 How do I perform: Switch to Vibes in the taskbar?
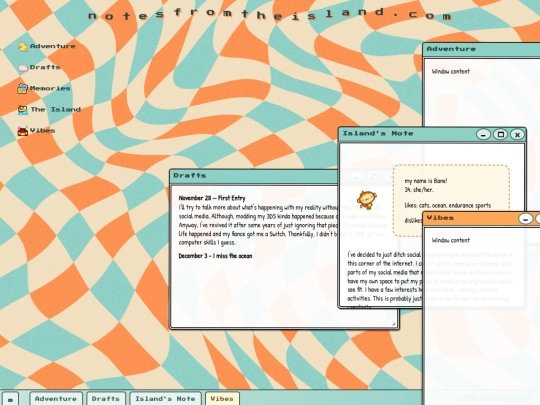pyautogui.click(x=222, y=399)
